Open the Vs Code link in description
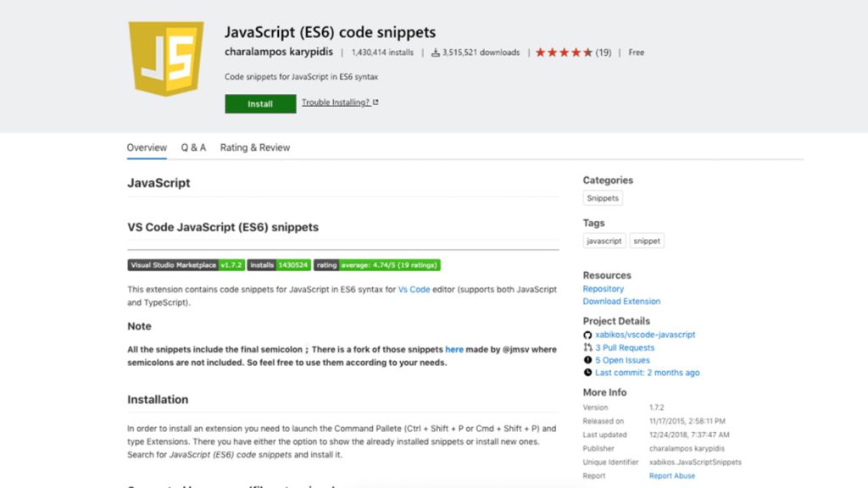868x488 pixels. [x=414, y=290]
